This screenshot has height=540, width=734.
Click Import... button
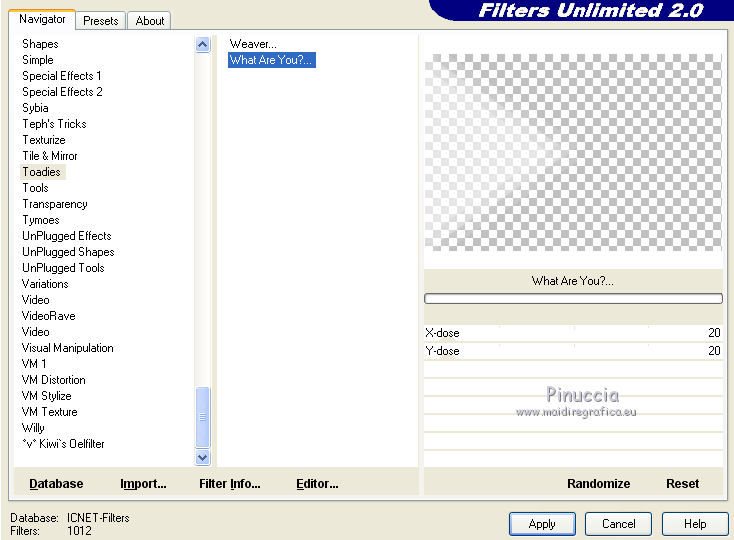coord(143,483)
